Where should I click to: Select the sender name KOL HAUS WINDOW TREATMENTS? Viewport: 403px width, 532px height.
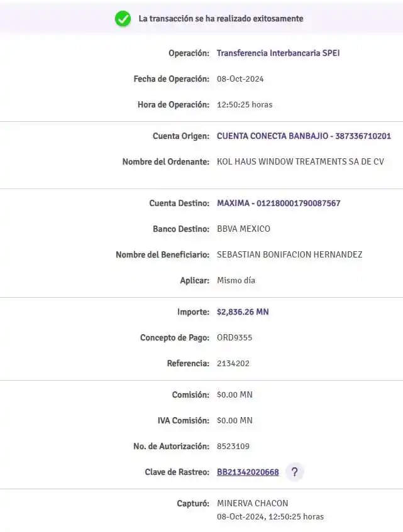[300, 162]
